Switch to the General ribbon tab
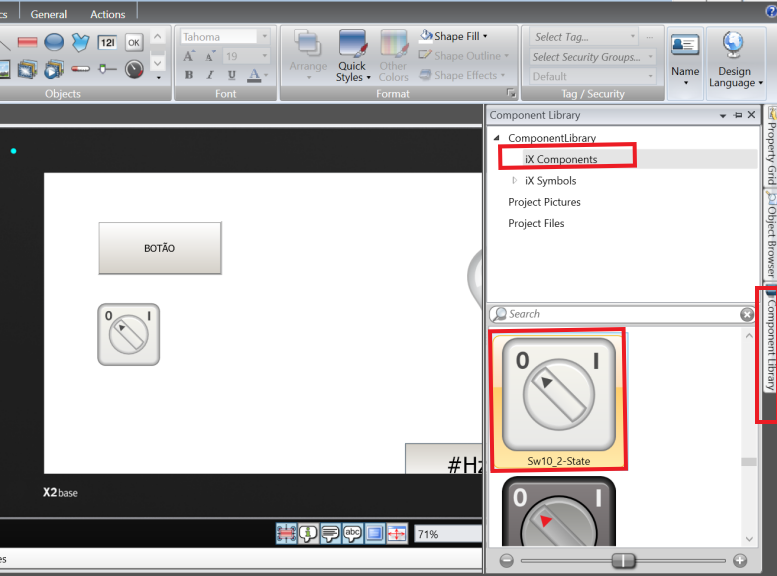The height and width of the screenshot is (576, 777). pos(49,14)
